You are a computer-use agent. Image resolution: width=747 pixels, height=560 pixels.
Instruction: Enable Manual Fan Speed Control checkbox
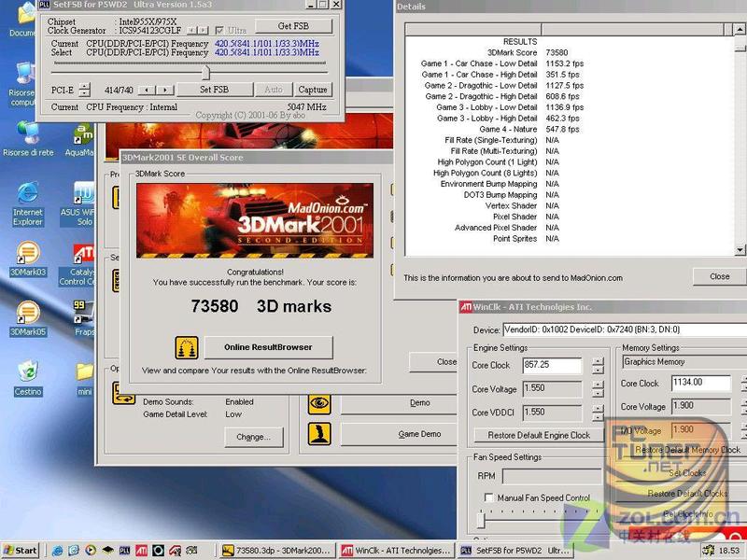coord(488,497)
